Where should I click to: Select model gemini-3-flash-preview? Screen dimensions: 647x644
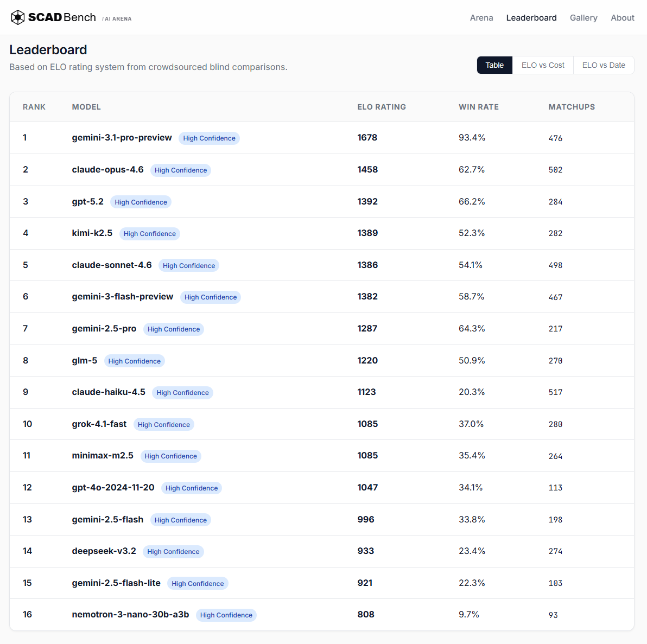pos(123,297)
